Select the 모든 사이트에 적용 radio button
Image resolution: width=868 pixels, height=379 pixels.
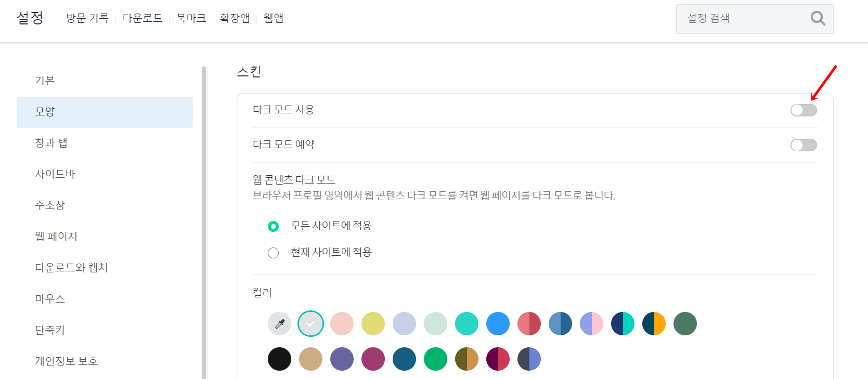point(274,226)
